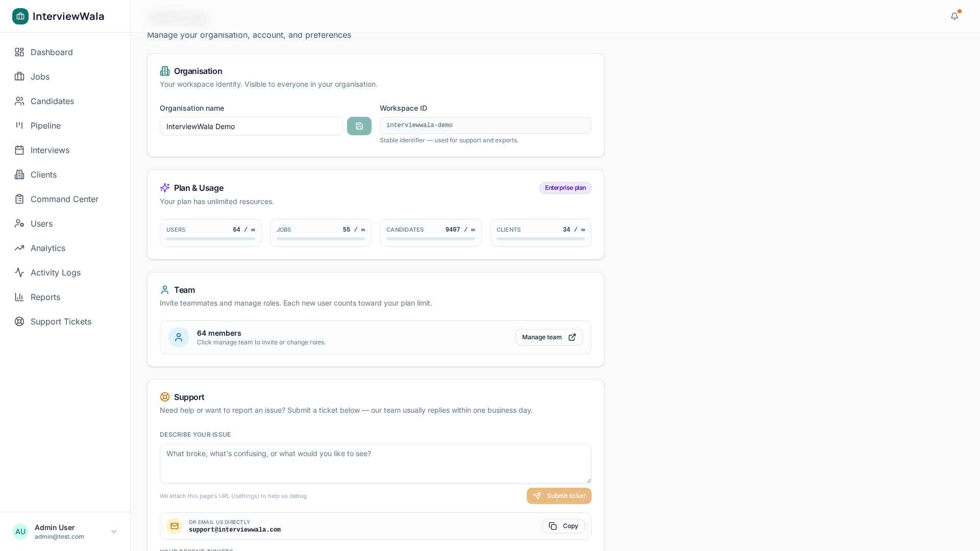Viewport: 980px width, 551px height.
Task: Submit the support ticket
Action: pyautogui.click(x=559, y=496)
